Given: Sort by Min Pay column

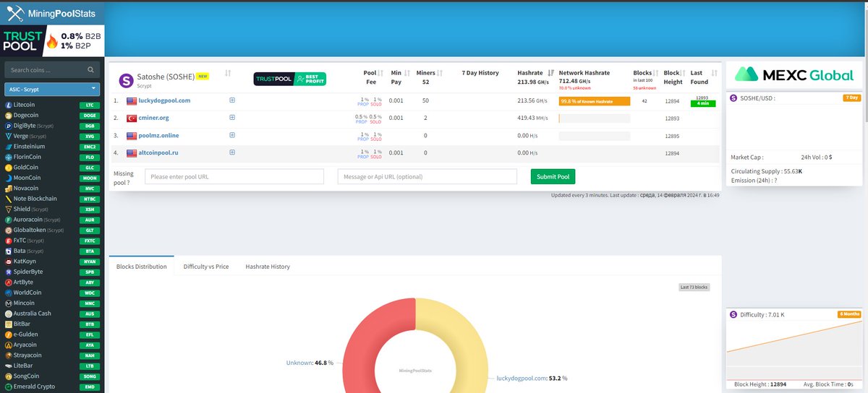Looking at the screenshot, I should pos(407,73).
